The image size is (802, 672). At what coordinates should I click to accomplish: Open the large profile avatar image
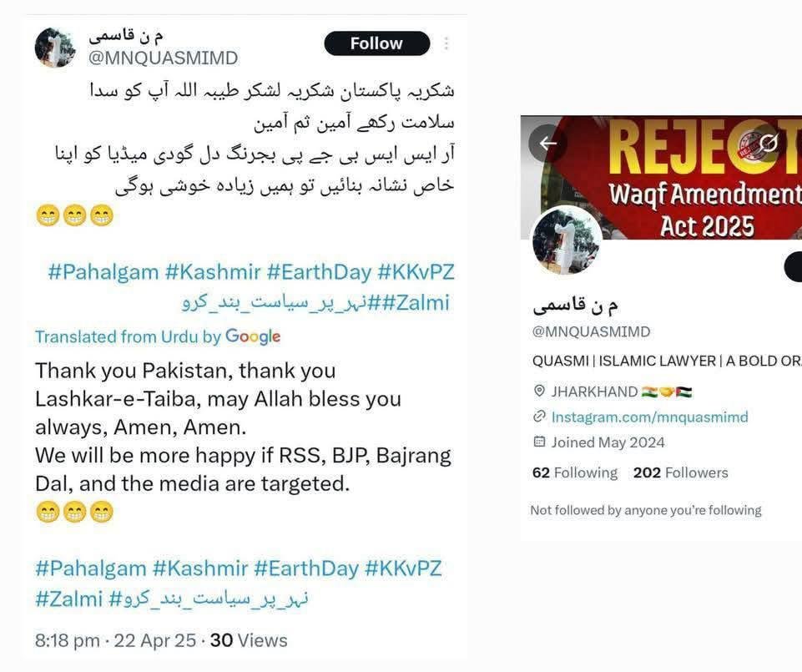pos(566,240)
